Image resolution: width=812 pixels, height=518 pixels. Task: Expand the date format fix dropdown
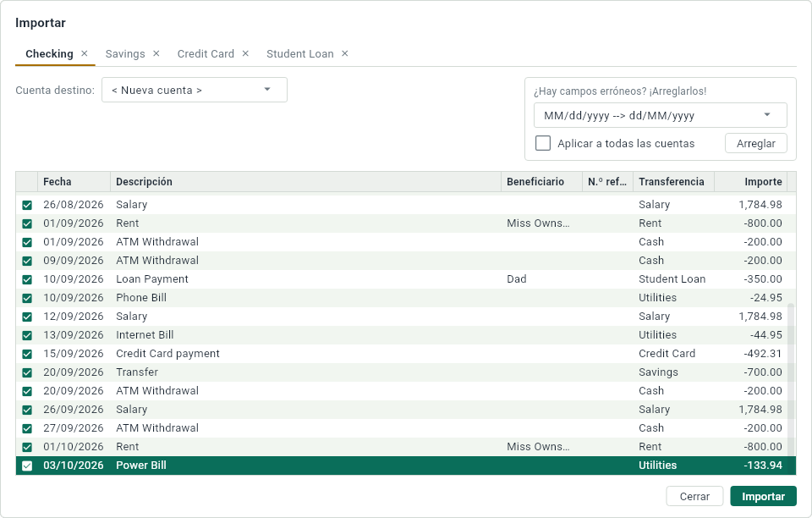point(661,115)
